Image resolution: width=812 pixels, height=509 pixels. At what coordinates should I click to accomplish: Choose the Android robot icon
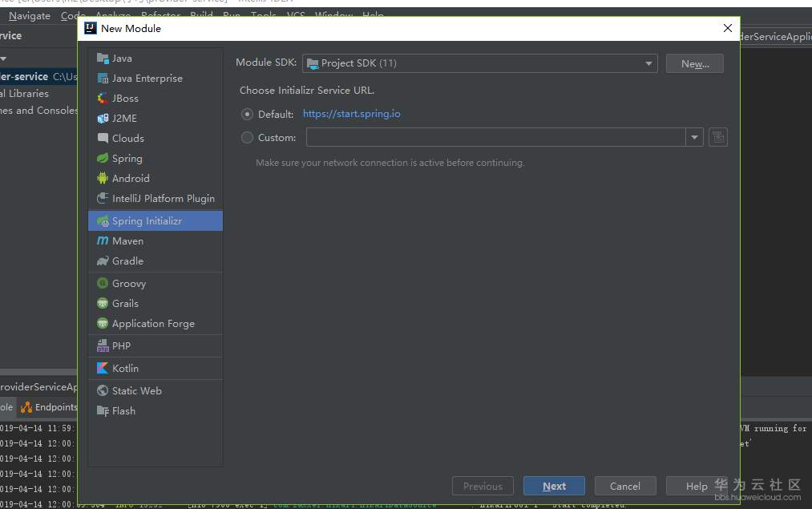tap(103, 179)
